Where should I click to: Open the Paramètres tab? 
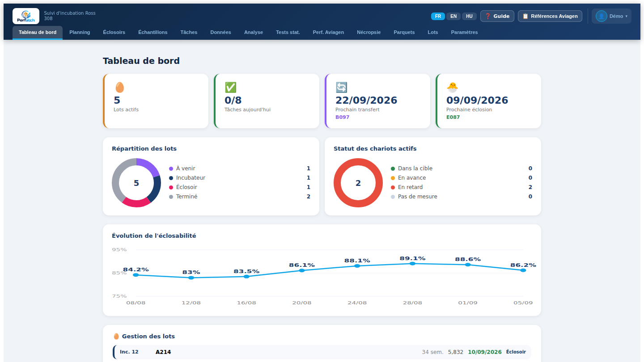464,32
